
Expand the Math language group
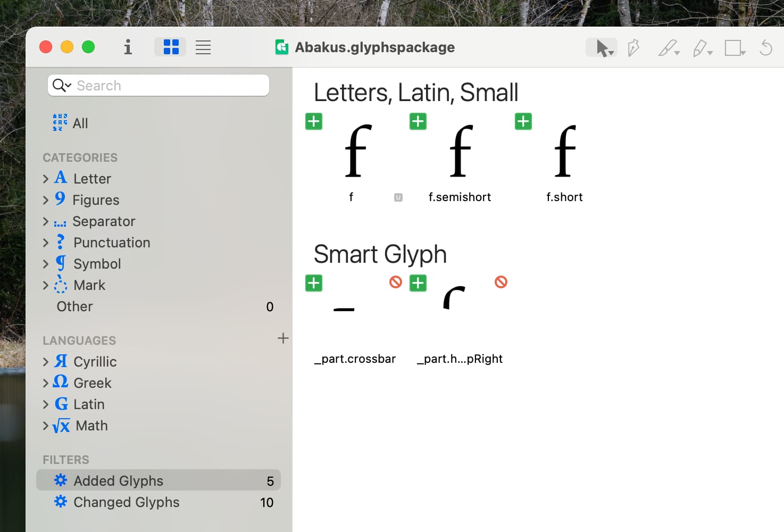pyautogui.click(x=46, y=426)
